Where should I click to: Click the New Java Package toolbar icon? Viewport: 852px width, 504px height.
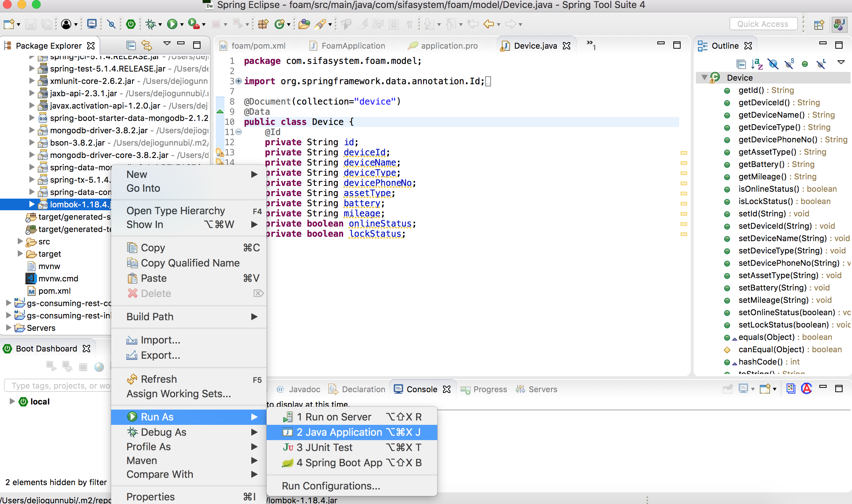tap(263, 24)
